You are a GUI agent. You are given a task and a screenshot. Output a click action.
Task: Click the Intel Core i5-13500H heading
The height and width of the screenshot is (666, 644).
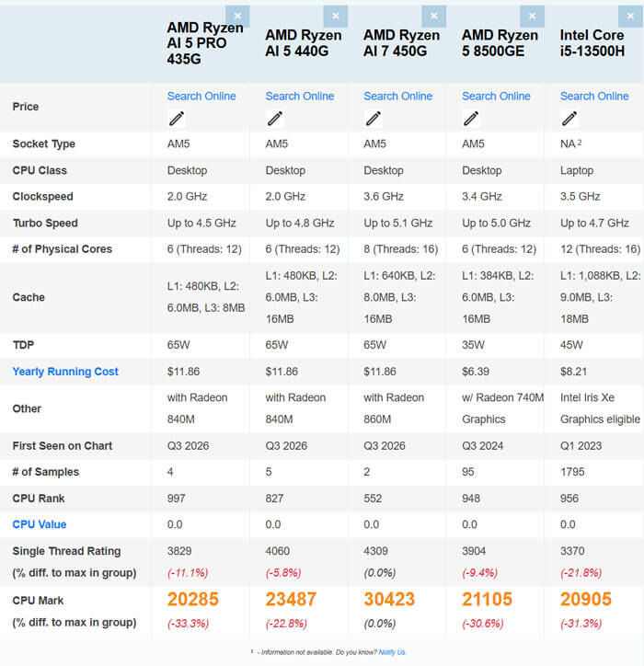(x=592, y=43)
